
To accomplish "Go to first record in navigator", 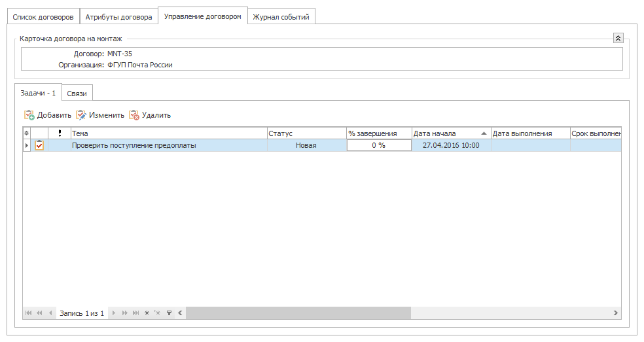I will coord(28,313).
